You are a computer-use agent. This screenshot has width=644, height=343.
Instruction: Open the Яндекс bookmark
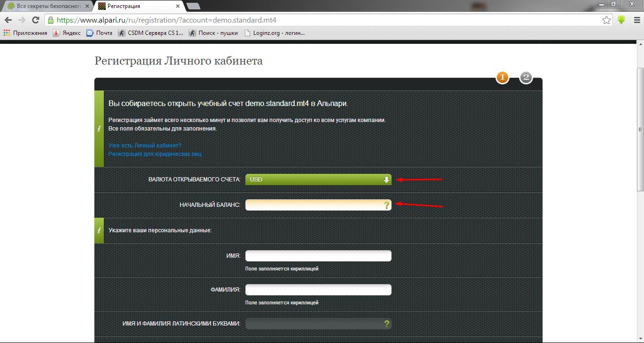(67, 33)
